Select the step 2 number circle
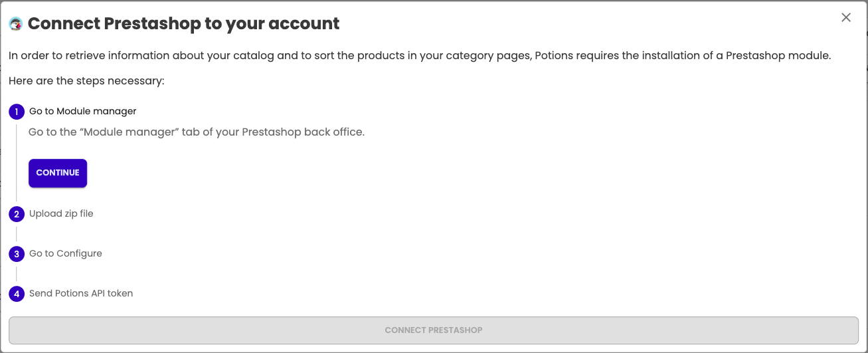Viewport: 868px width, 353px height. click(17, 214)
